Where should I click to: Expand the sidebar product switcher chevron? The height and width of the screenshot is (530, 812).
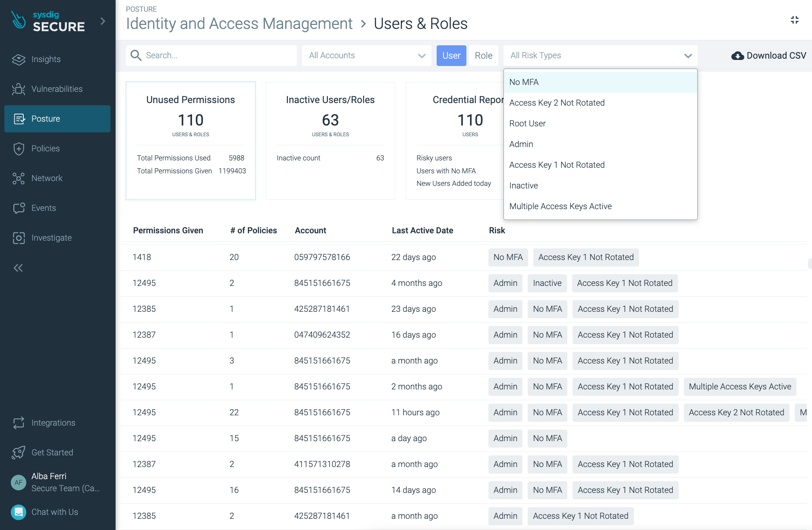coord(103,21)
